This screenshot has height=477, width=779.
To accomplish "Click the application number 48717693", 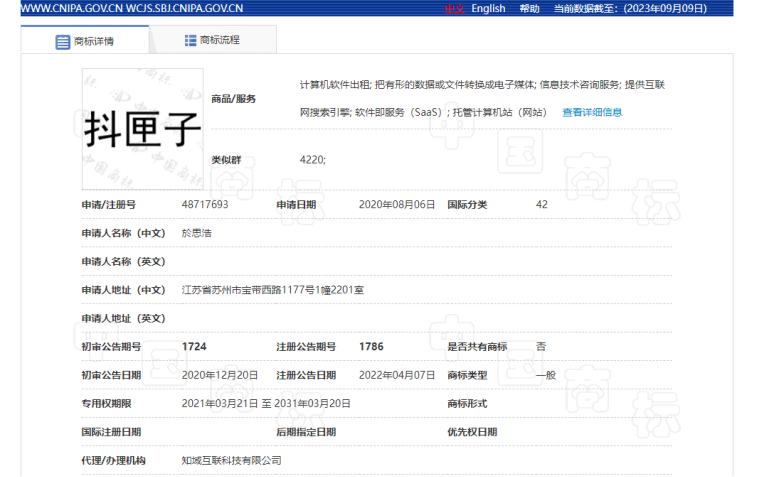I will (205, 204).
